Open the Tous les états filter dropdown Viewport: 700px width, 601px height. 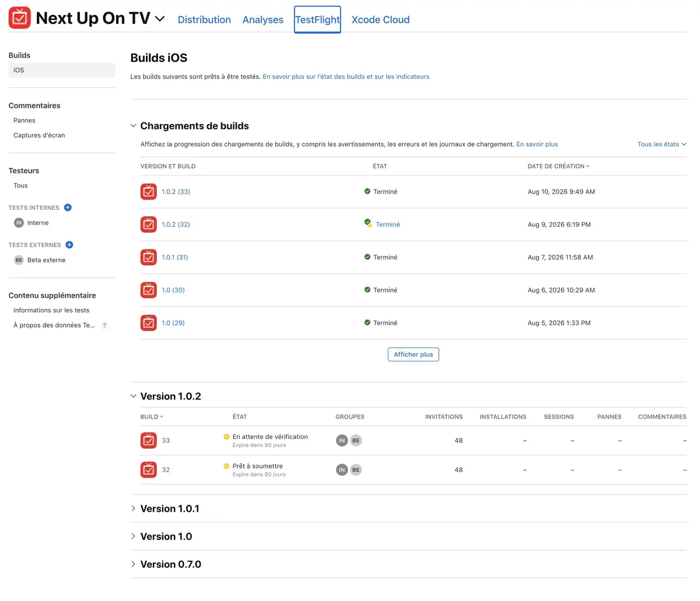[x=661, y=144]
